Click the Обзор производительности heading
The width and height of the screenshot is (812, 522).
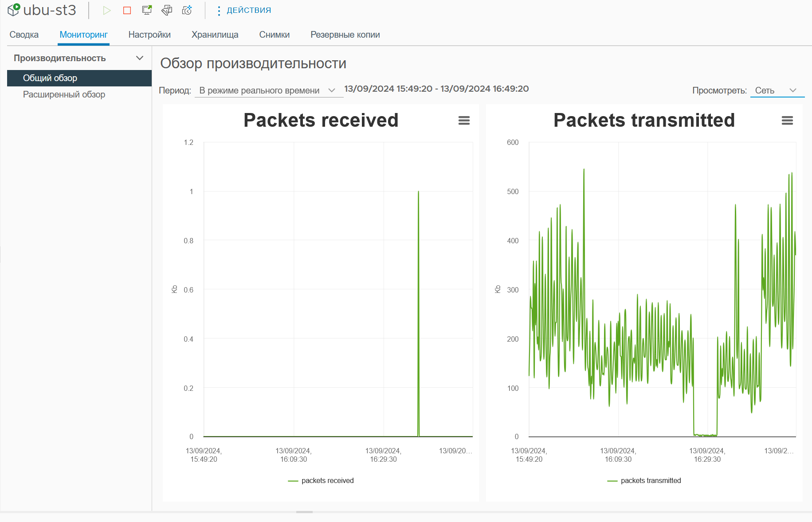(253, 63)
